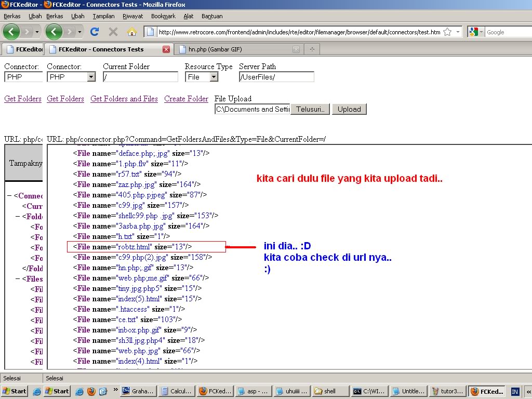Open the Berkas menu next to Ubah Tampilan
The height and width of the screenshot is (399, 532).
(x=55, y=16)
